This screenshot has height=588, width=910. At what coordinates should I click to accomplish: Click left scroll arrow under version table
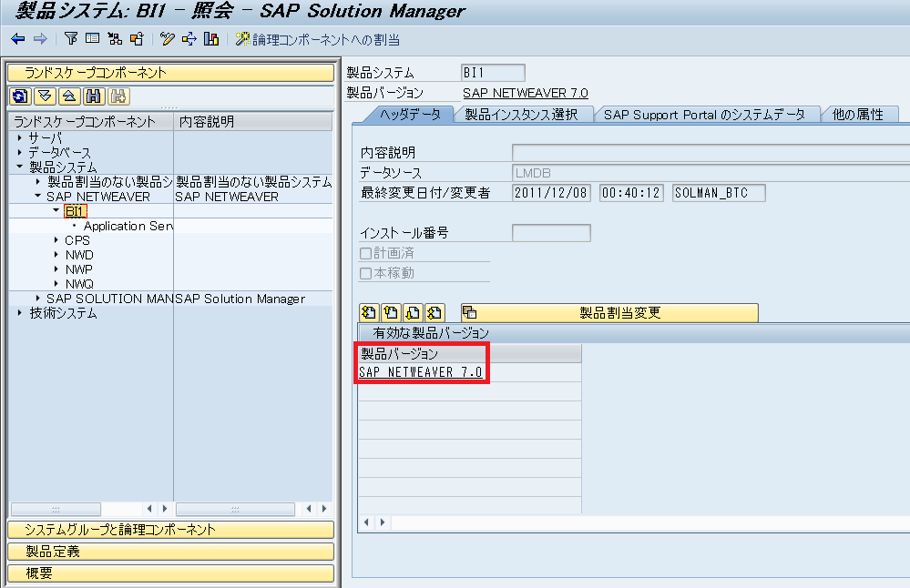pyautogui.click(x=366, y=522)
